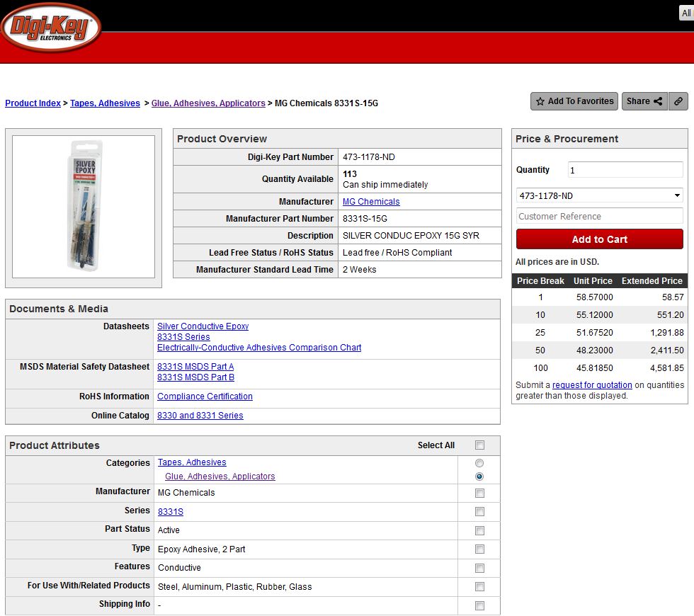Click the Quantity input field
Viewport: 694px width, 616px height.
click(x=625, y=170)
